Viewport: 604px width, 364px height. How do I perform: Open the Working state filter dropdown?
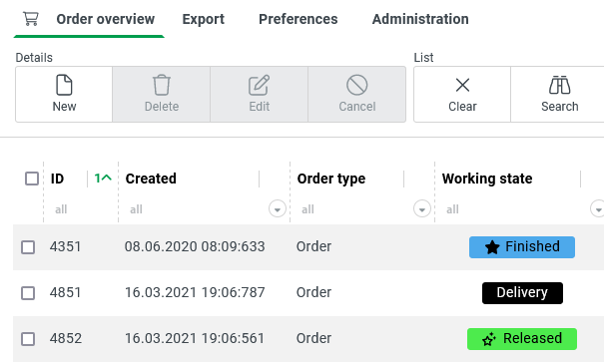point(597,209)
